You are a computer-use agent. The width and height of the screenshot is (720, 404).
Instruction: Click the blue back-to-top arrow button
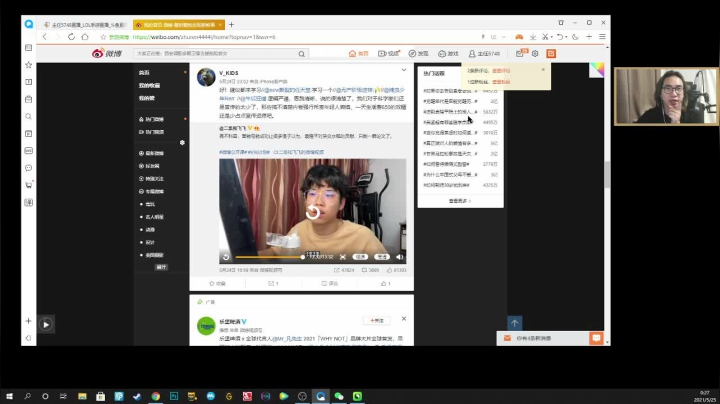(x=514, y=323)
